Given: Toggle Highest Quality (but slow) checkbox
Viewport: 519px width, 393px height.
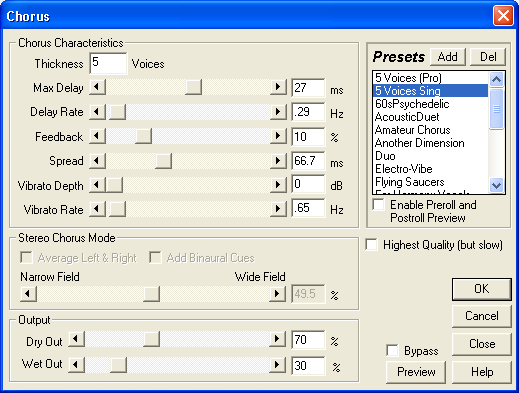Looking at the screenshot, I should click(371, 245).
